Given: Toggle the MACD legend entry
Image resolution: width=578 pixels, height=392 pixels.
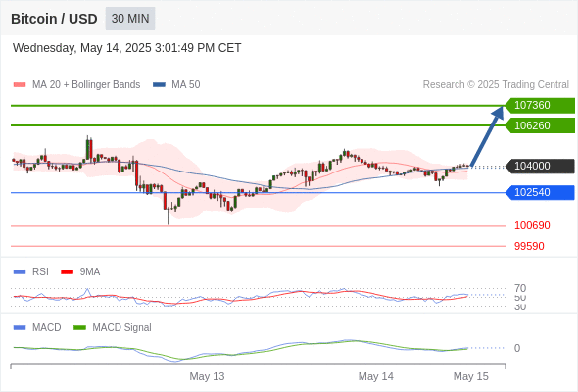Looking at the screenshot, I should (37, 328).
